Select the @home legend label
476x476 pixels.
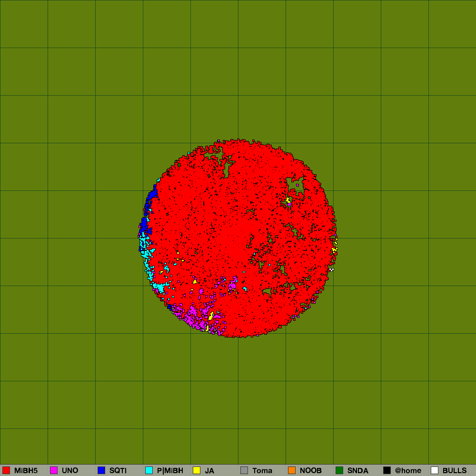tap(408, 471)
